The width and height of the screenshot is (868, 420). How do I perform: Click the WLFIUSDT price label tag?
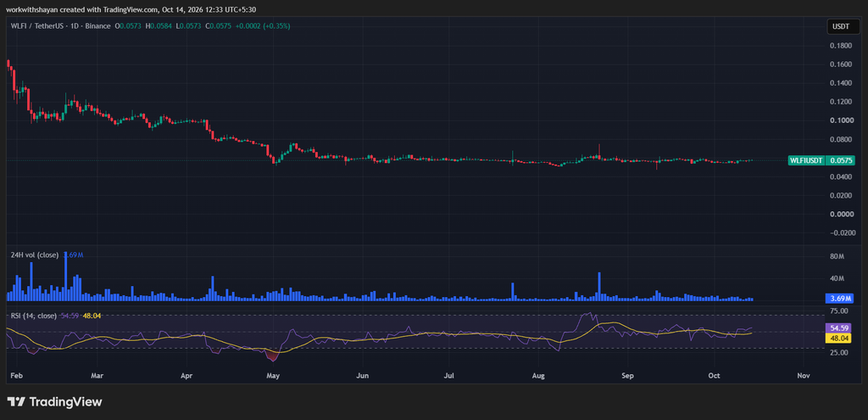(808, 160)
